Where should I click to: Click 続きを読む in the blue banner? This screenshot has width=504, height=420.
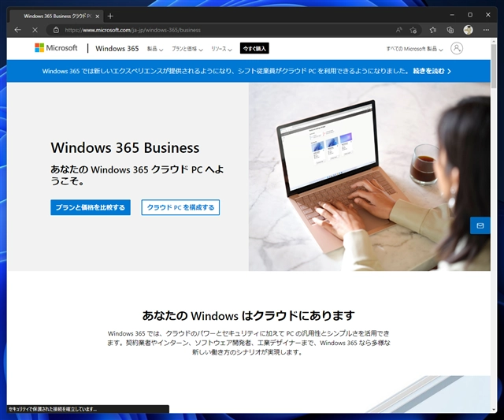point(432,71)
